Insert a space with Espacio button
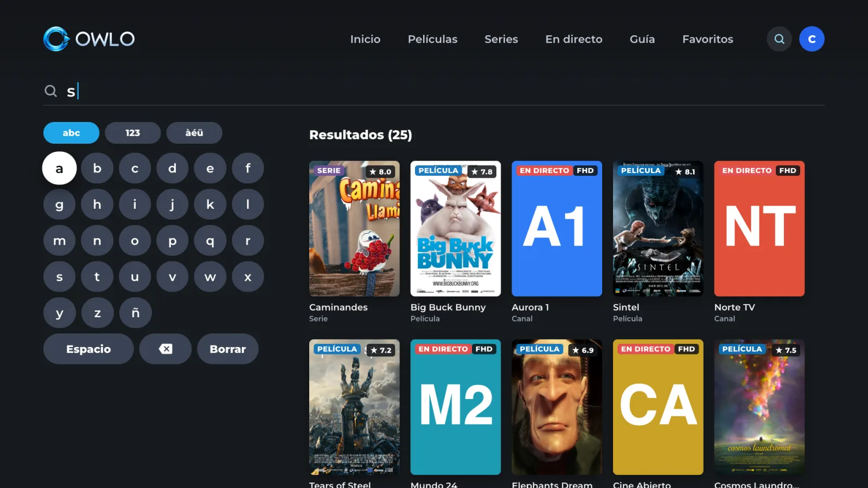868x488 pixels. [88, 349]
